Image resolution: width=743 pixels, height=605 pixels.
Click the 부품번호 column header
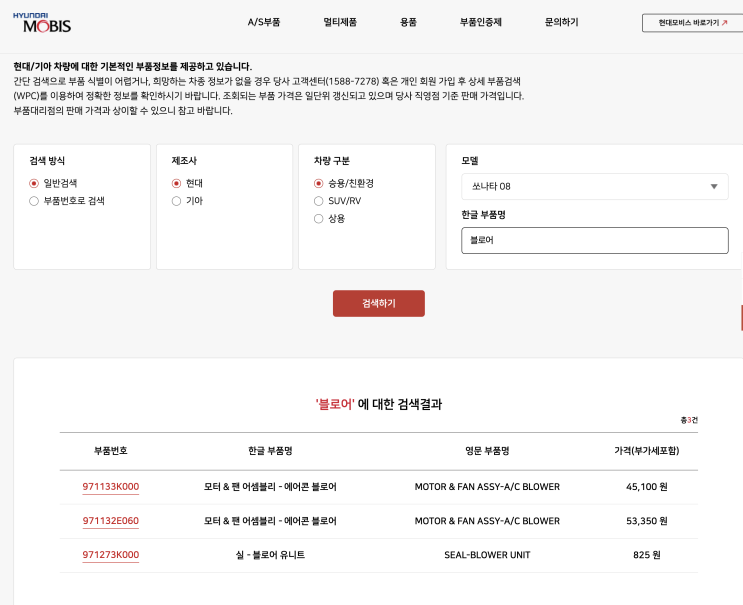(111, 451)
